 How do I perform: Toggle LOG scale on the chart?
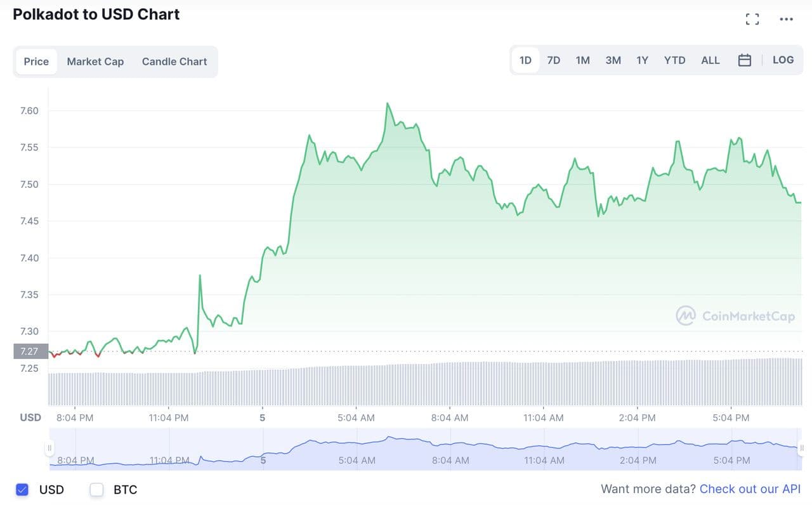pyautogui.click(x=783, y=60)
